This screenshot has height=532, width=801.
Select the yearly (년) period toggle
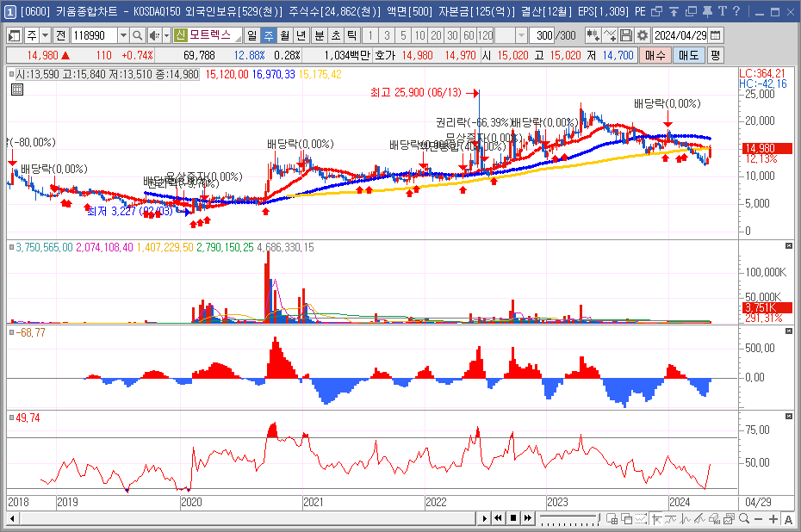tap(301, 35)
